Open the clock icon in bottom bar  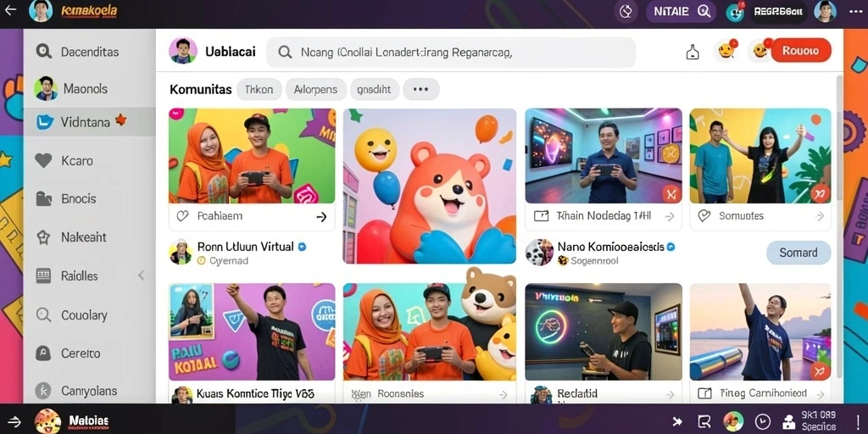tap(762, 422)
